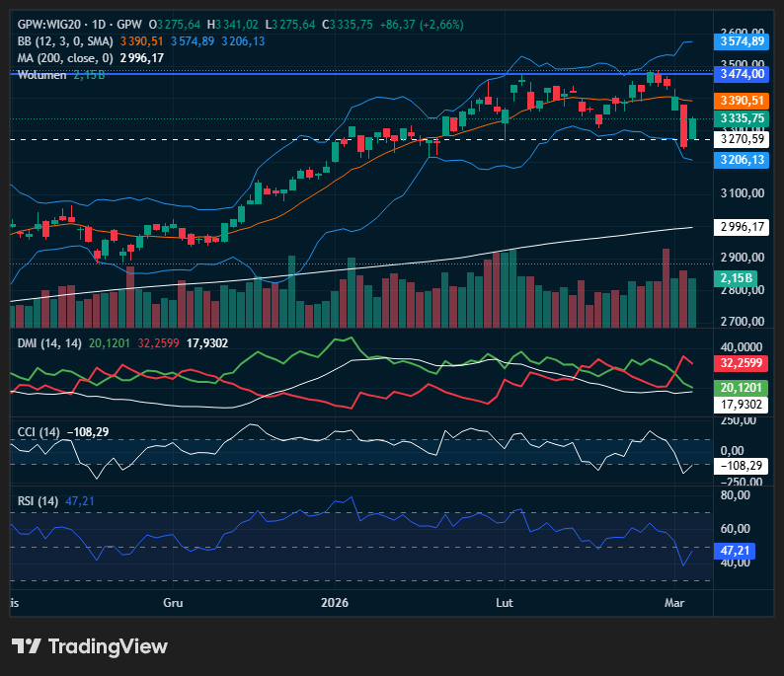Click the TradingView logo icon

(x=27, y=646)
